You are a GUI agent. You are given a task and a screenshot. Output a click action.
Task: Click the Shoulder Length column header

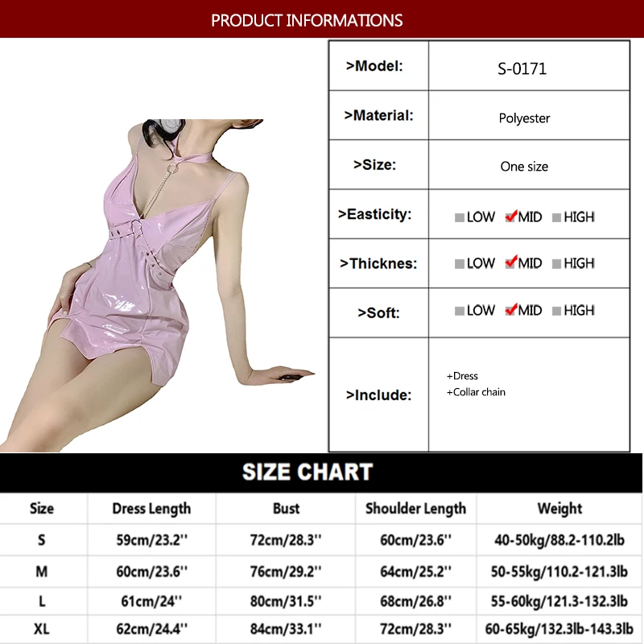415,509
